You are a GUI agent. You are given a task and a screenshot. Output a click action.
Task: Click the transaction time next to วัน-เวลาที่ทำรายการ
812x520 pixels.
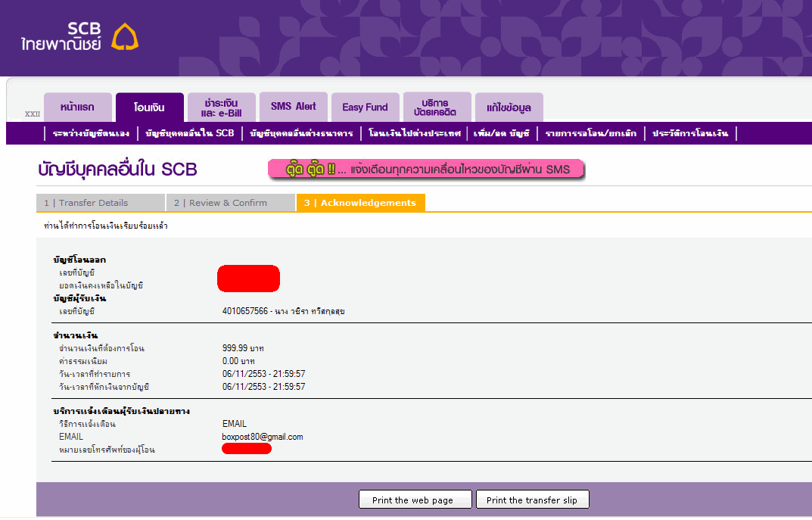[263, 374]
